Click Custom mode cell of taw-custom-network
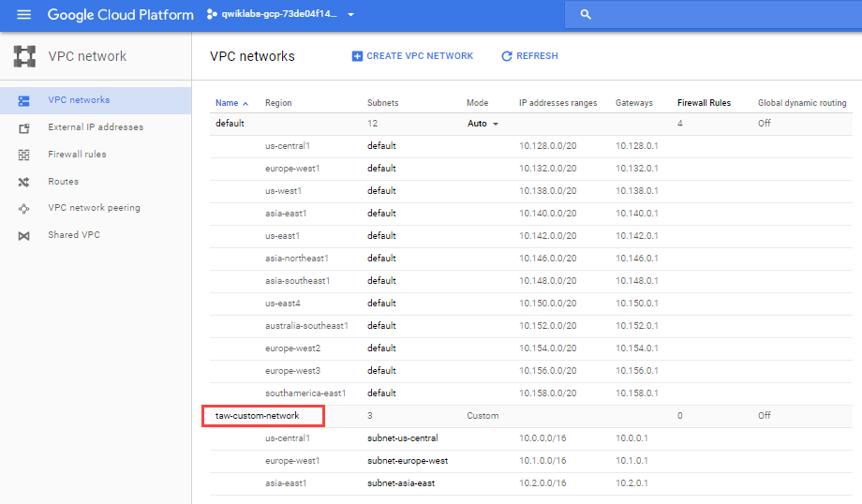Image resolution: width=862 pixels, height=504 pixels. click(483, 416)
